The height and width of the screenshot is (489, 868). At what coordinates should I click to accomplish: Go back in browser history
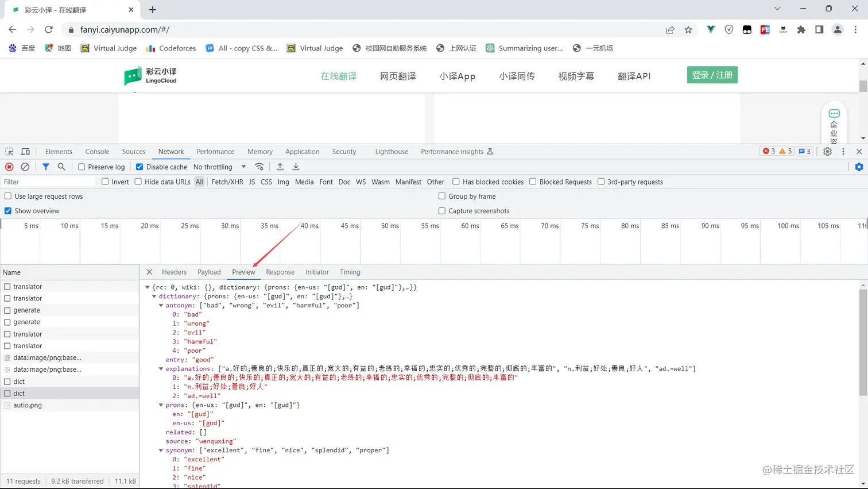13,29
